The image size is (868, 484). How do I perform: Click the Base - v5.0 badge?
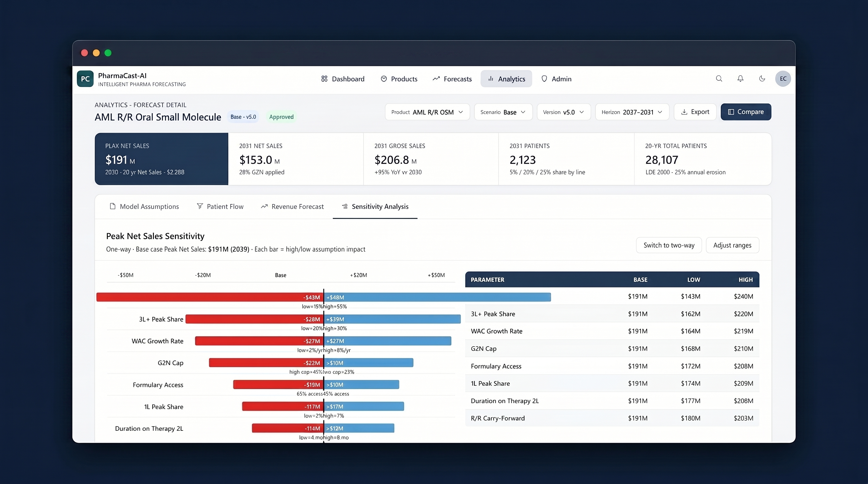[243, 117]
